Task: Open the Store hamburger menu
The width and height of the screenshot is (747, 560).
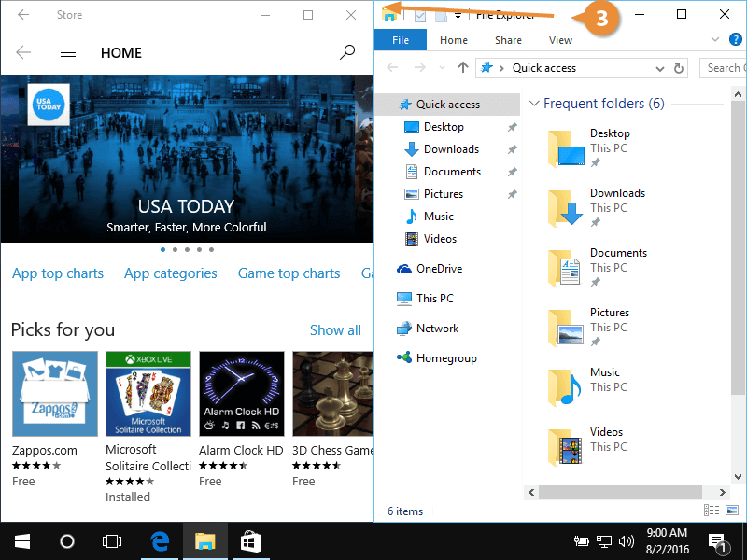Action: (68, 52)
